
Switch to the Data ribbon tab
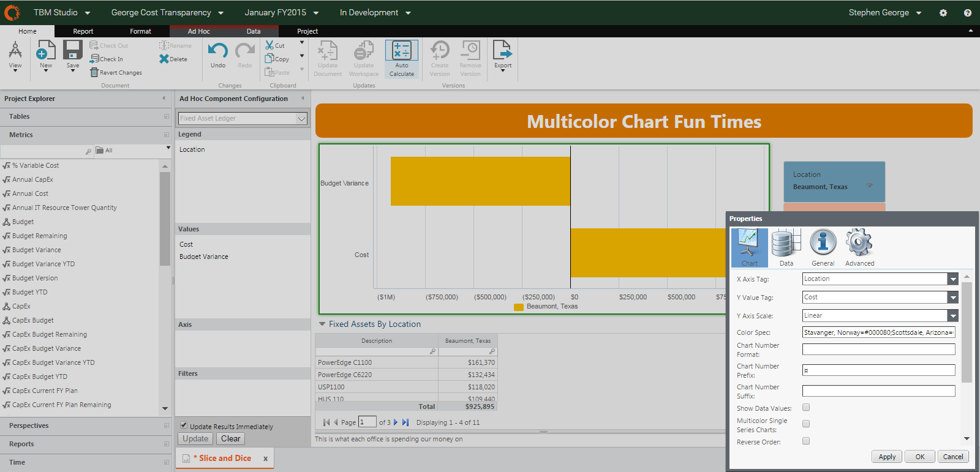coord(254,31)
